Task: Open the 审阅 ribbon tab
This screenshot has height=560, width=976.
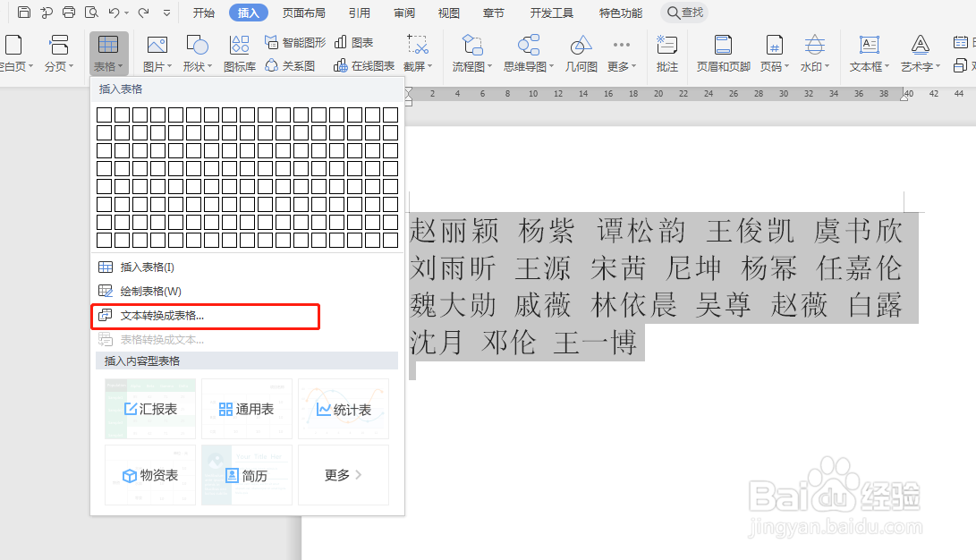Action: 404,13
